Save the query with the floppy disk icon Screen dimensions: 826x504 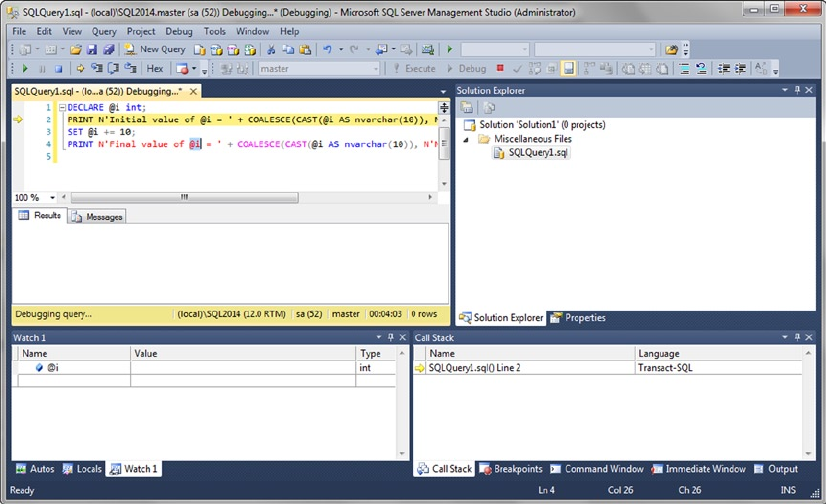tap(92, 49)
